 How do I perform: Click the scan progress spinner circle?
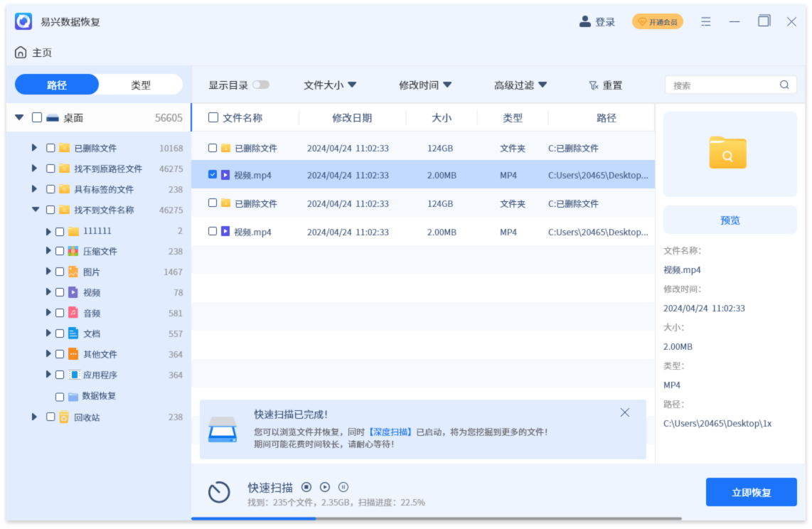click(x=218, y=491)
